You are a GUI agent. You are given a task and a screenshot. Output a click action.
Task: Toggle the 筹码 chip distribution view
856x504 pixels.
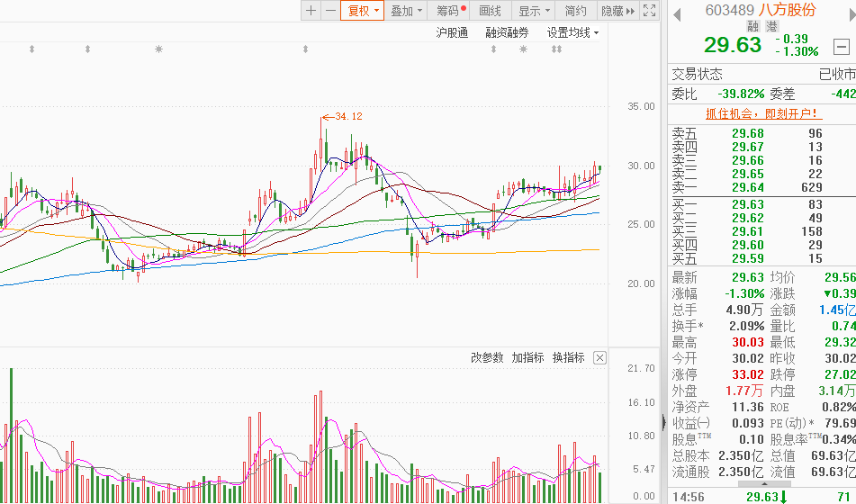coord(447,11)
